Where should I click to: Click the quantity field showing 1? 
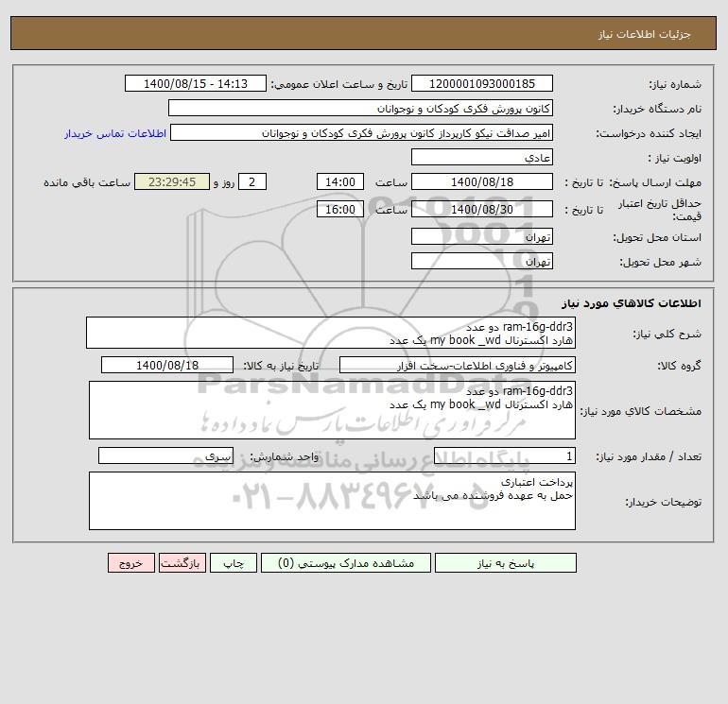pos(505,456)
